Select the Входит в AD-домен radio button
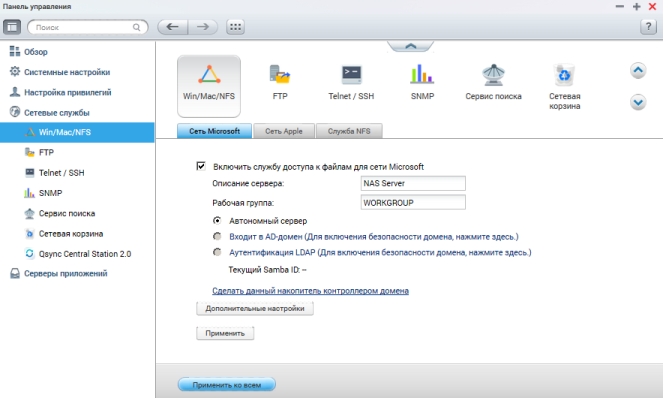The width and height of the screenshot is (663, 398). coord(217,236)
